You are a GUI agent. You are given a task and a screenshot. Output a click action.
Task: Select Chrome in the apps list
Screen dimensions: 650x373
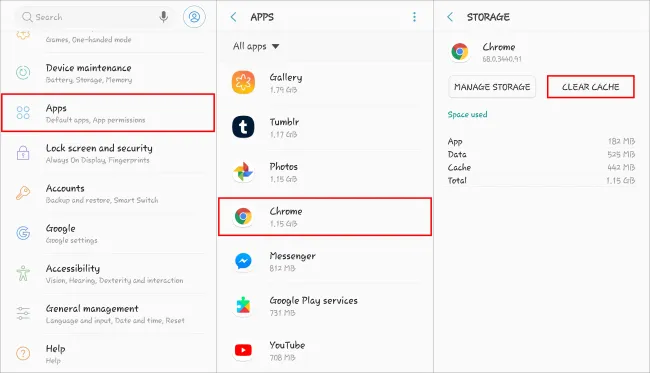[x=325, y=217]
